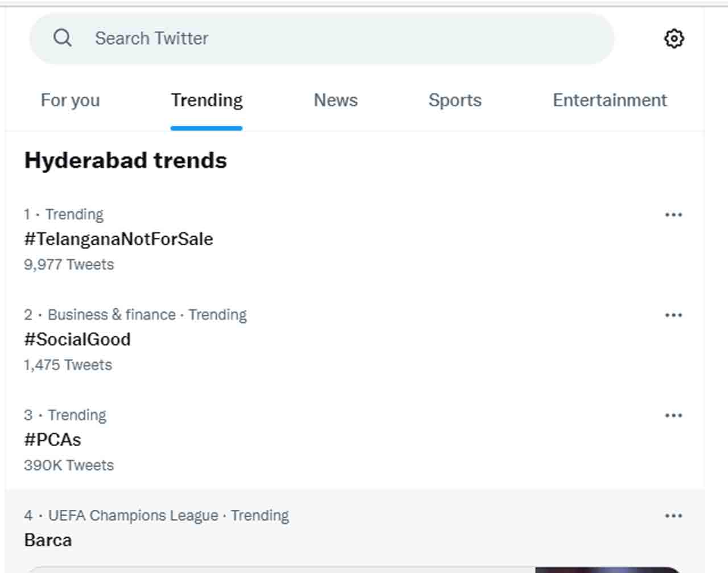Open the #TelanganaNotForSale hashtag

(x=119, y=239)
